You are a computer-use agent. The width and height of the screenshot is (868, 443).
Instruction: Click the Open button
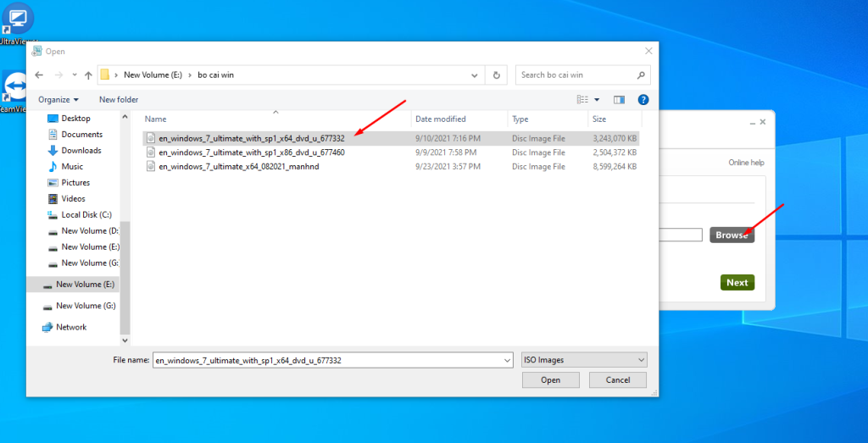point(550,380)
